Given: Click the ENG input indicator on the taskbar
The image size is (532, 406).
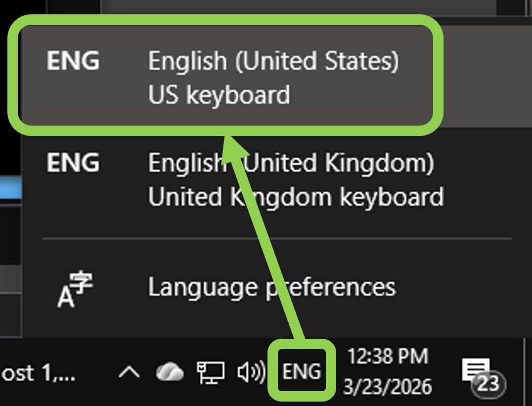Looking at the screenshot, I should click(x=302, y=371).
